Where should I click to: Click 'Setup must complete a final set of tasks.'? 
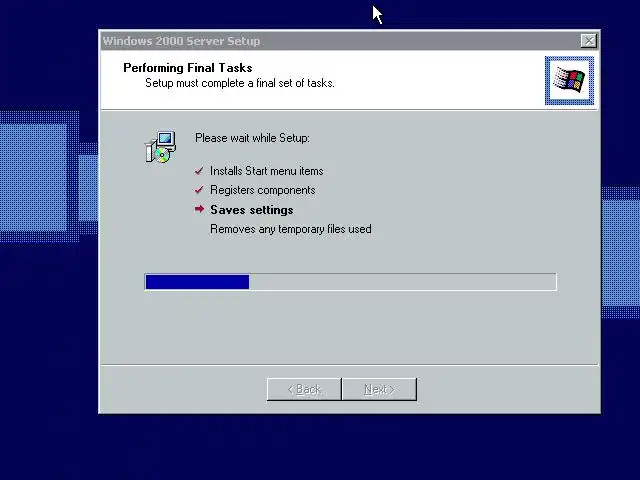point(240,83)
